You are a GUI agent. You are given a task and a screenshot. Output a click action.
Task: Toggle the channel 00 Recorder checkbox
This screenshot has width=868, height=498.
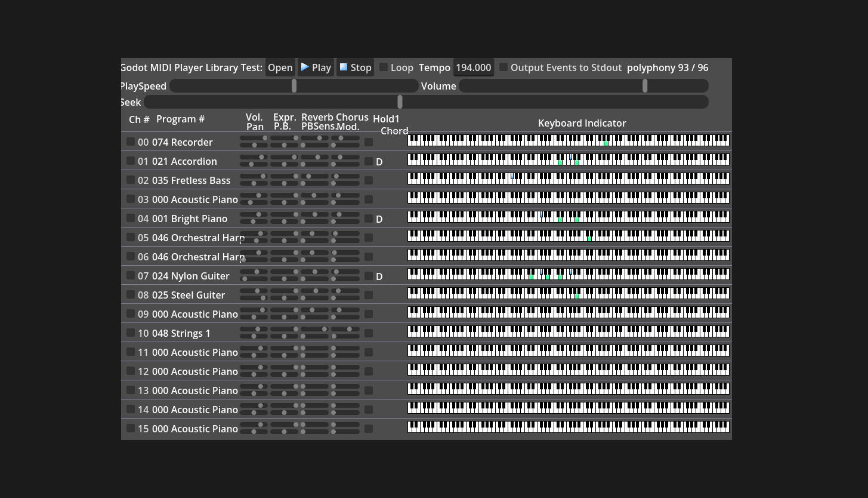coord(131,142)
